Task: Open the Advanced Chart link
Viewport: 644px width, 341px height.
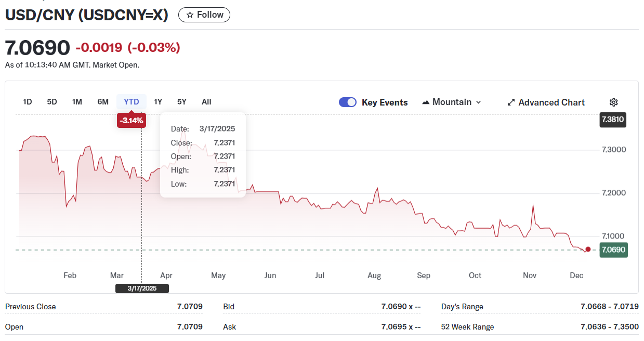Action: [x=551, y=102]
